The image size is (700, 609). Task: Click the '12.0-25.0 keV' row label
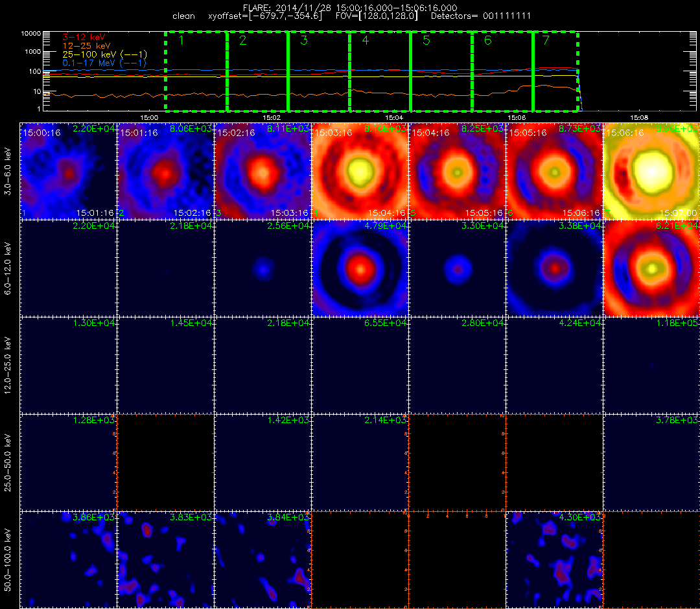tap(8, 366)
